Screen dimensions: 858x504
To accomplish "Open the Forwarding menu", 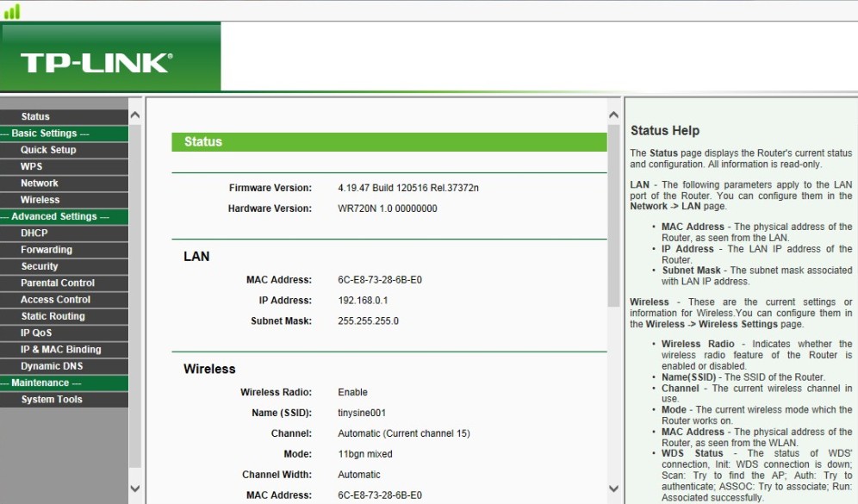I will pos(64,250).
